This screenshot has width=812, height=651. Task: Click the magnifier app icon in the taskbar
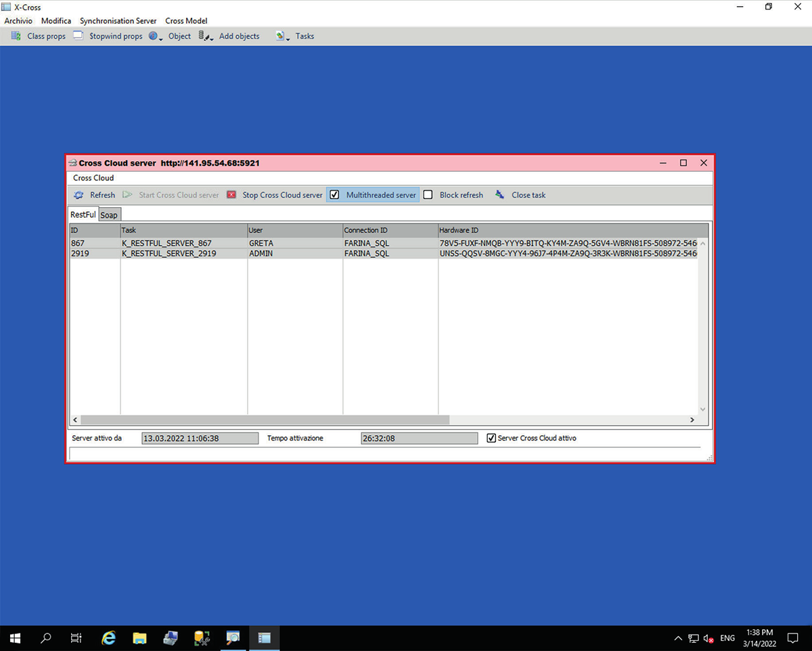tap(233, 637)
